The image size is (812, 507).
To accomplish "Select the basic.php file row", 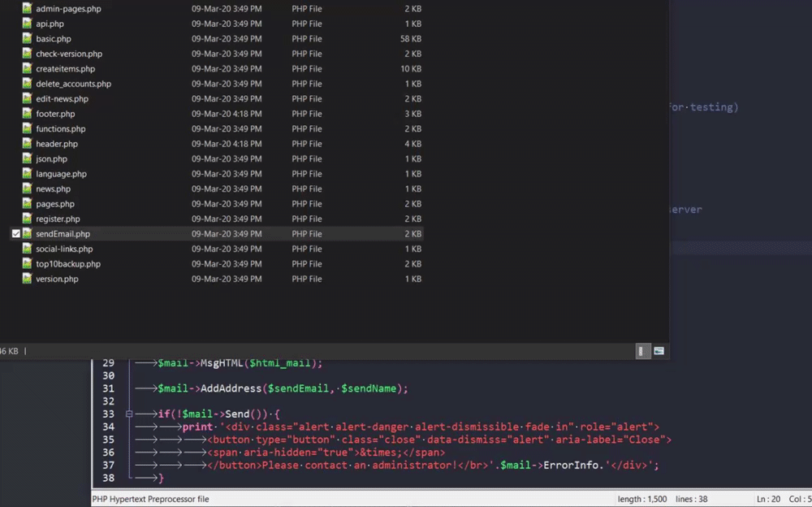I will click(54, 38).
